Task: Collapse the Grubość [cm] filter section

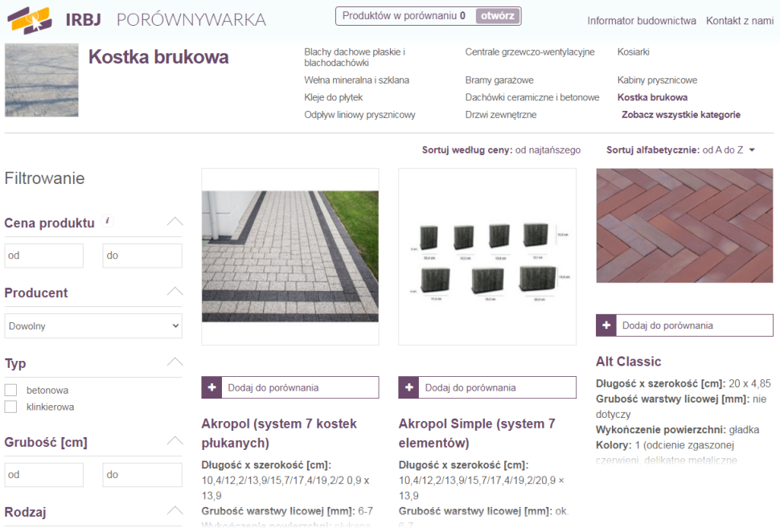Action: pos(174,441)
